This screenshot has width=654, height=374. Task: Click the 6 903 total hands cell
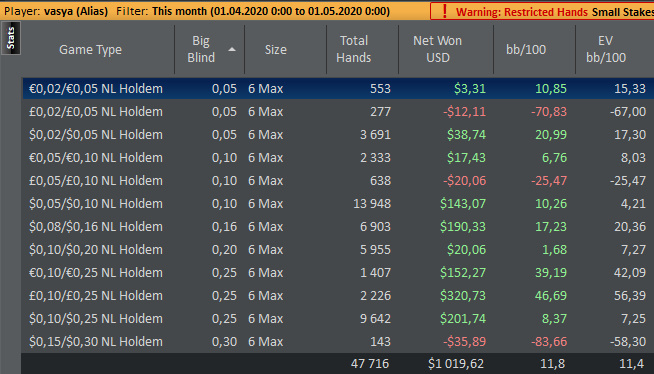pos(375,226)
